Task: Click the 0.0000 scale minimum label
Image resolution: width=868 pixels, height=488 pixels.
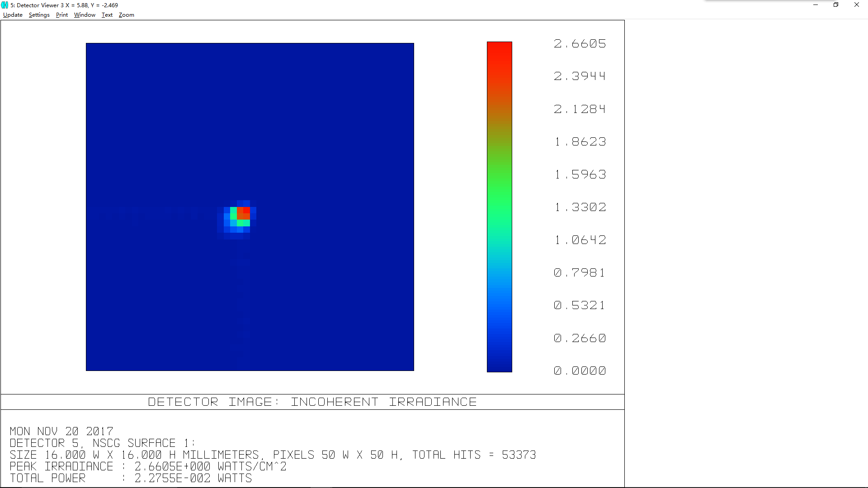Action: (580, 371)
